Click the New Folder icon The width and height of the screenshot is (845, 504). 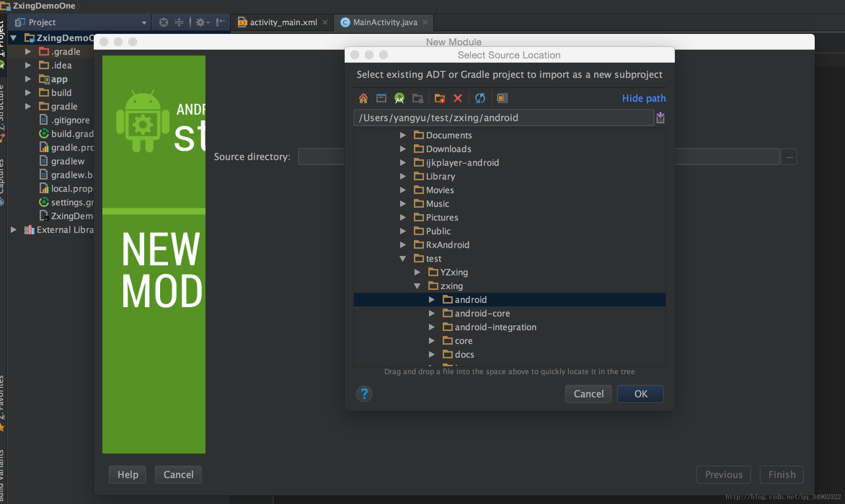click(x=439, y=98)
